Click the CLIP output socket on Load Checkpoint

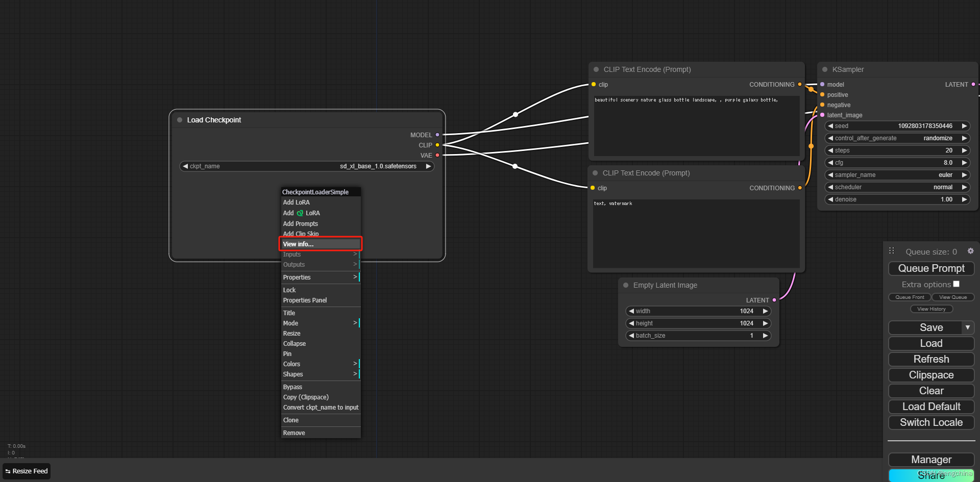click(437, 145)
